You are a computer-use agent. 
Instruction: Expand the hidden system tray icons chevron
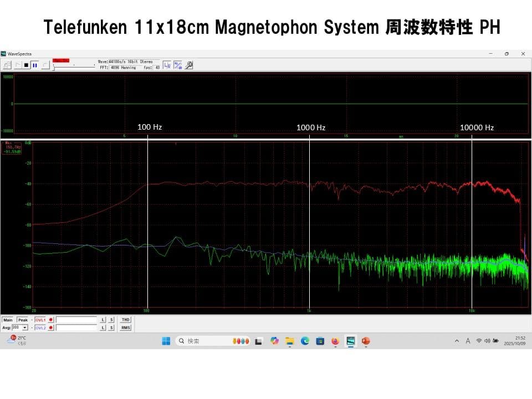[x=457, y=341]
